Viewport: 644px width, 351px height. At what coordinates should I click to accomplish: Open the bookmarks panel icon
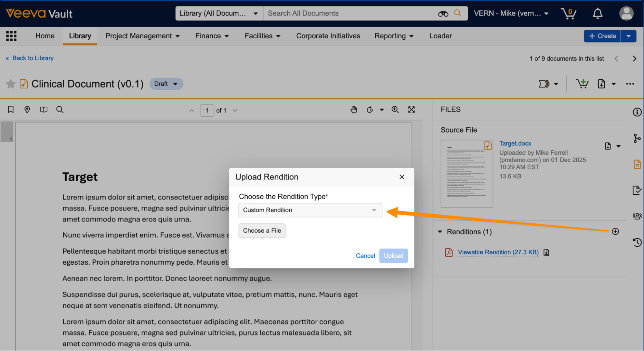(x=11, y=110)
